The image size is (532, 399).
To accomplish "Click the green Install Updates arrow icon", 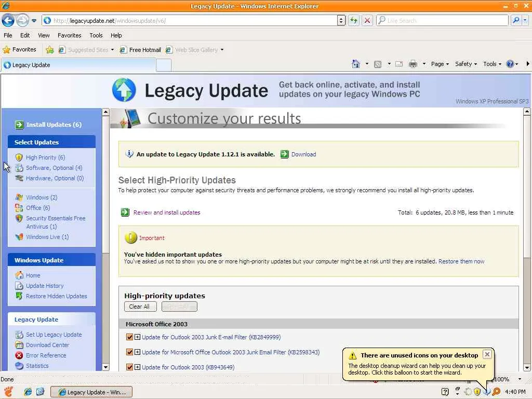I will [x=19, y=125].
